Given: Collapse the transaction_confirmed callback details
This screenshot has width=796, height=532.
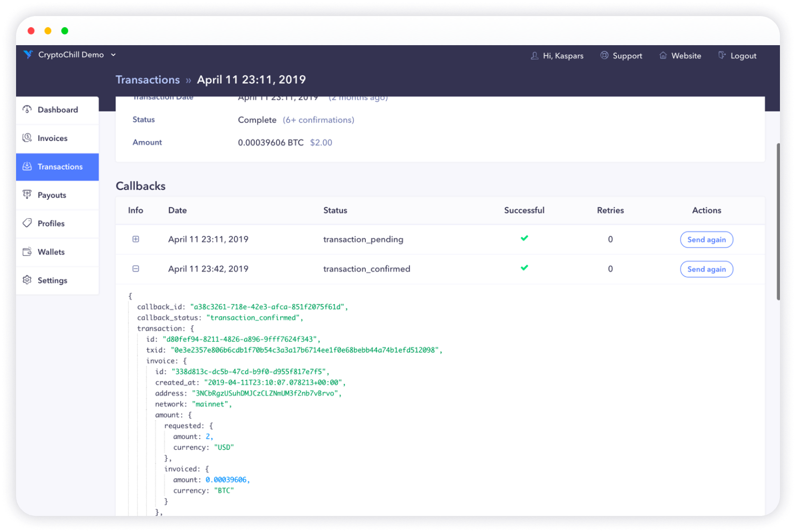Looking at the screenshot, I should tap(136, 269).
